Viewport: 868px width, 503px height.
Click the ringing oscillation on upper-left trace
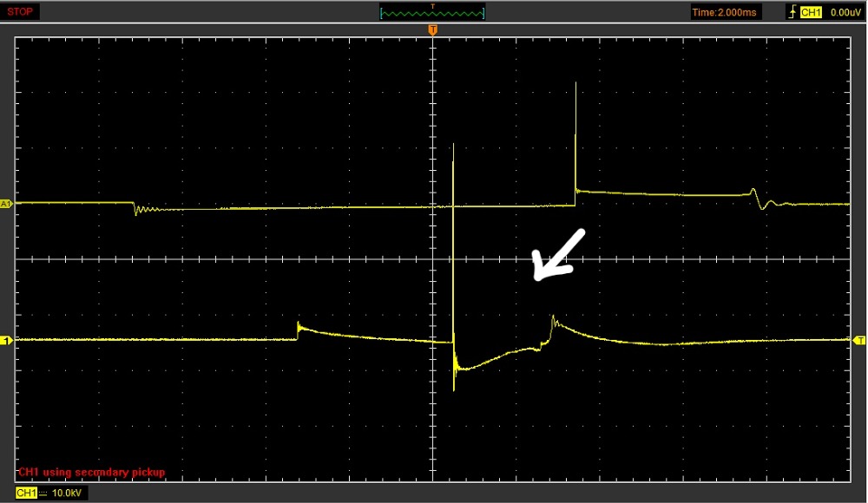point(143,209)
